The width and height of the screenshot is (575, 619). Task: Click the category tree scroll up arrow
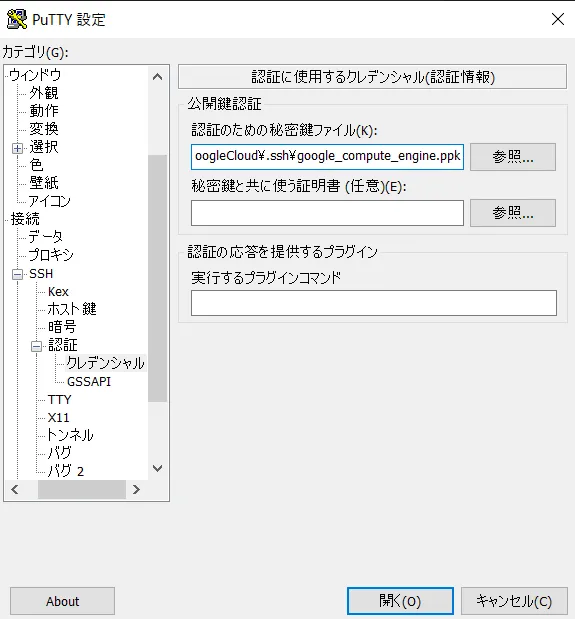pyautogui.click(x=157, y=77)
